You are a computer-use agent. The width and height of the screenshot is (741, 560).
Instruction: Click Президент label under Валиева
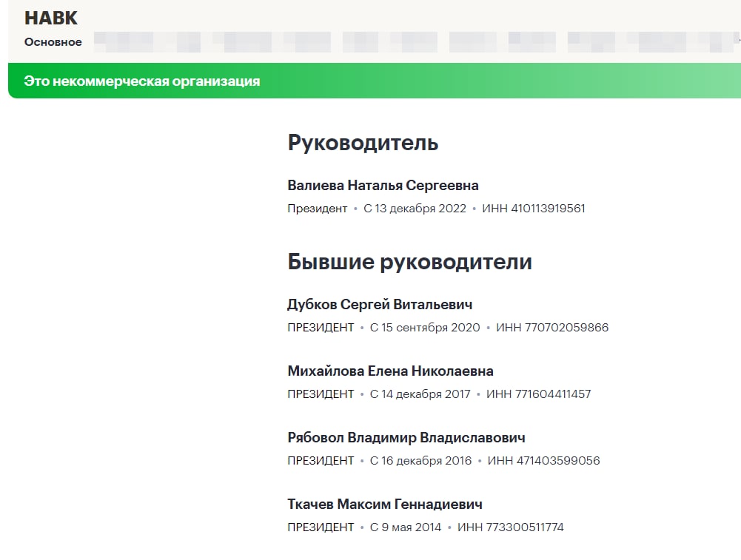tap(317, 208)
